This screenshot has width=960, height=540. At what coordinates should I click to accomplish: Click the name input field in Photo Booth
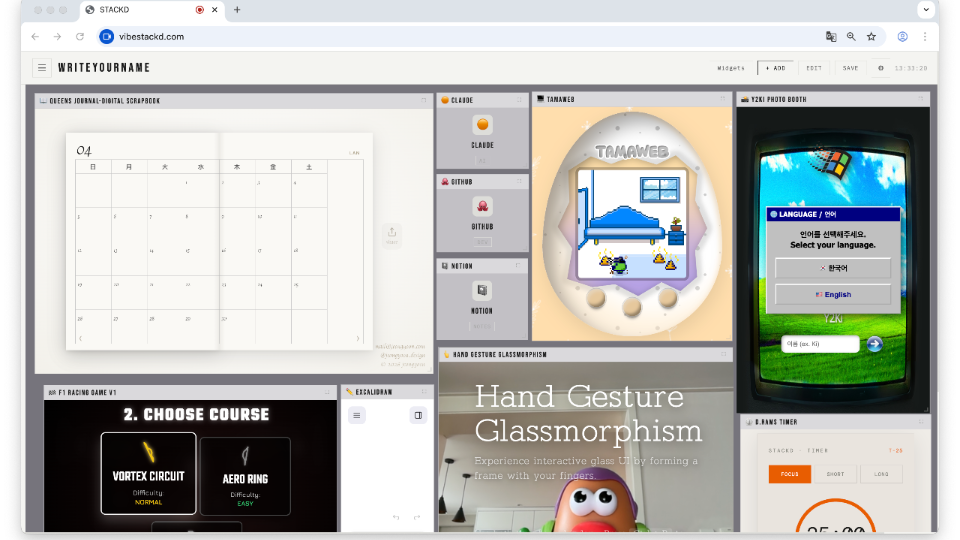(x=820, y=344)
